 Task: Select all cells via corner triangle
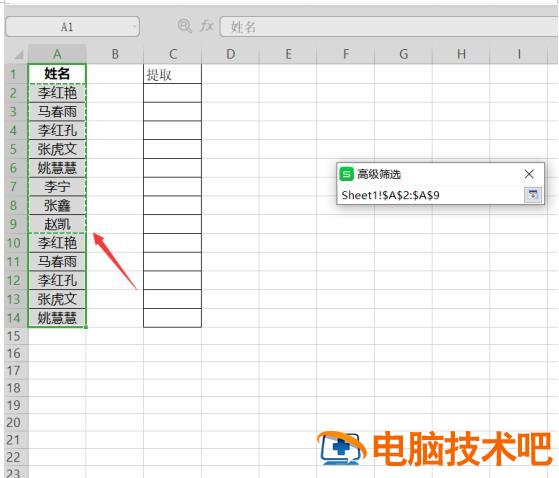pyautogui.click(x=17, y=54)
